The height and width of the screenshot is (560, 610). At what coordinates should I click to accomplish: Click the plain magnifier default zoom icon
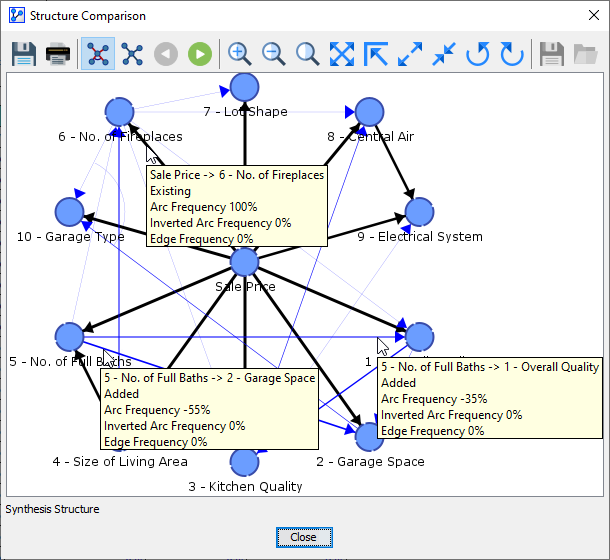pyautogui.click(x=308, y=54)
